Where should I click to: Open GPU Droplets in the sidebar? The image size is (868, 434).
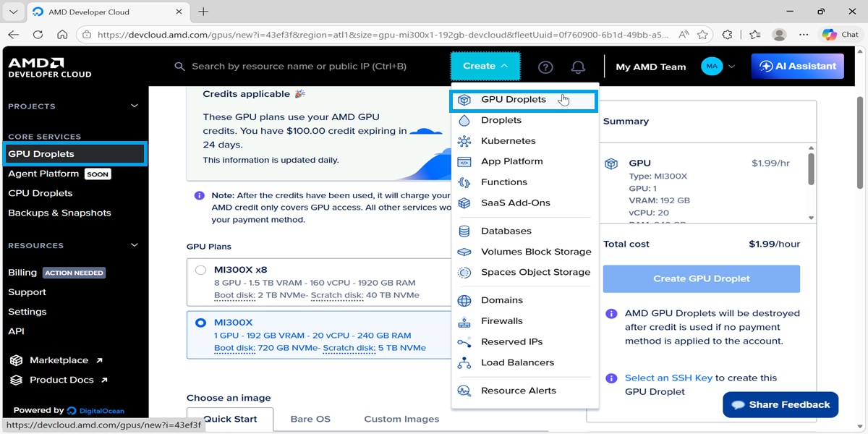pyautogui.click(x=75, y=154)
